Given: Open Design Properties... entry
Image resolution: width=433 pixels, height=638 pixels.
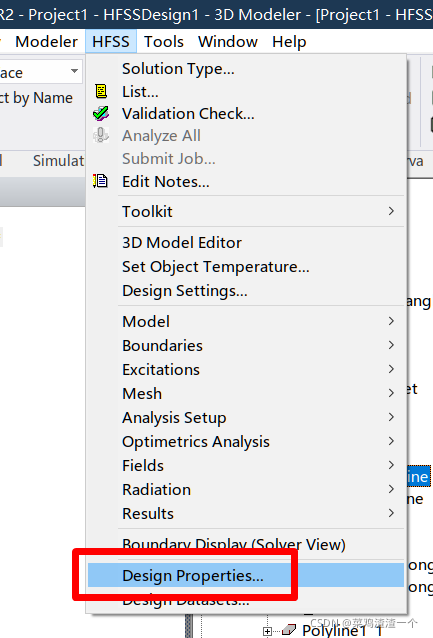Looking at the screenshot, I should (246, 575).
